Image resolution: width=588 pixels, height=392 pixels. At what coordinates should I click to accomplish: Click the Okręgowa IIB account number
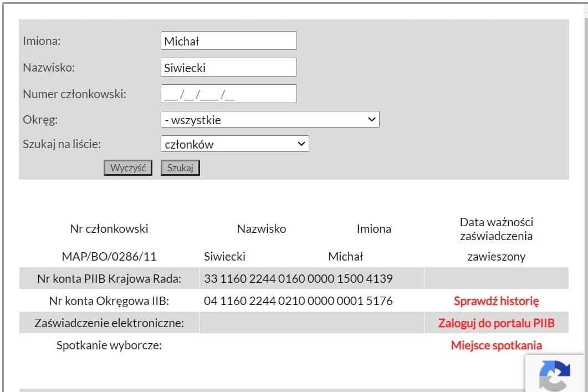coord(298,301)
